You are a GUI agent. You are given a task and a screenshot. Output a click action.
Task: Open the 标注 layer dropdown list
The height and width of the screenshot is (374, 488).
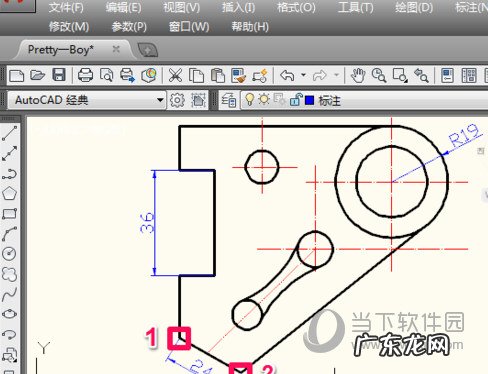tap(363, 100)
